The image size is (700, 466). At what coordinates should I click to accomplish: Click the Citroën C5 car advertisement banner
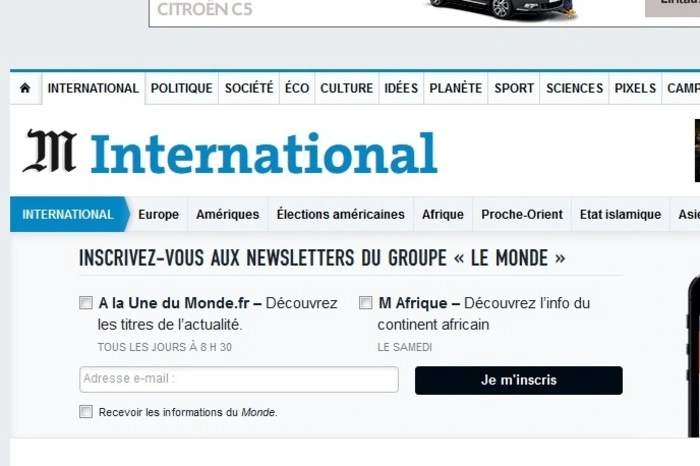(424, 12)
